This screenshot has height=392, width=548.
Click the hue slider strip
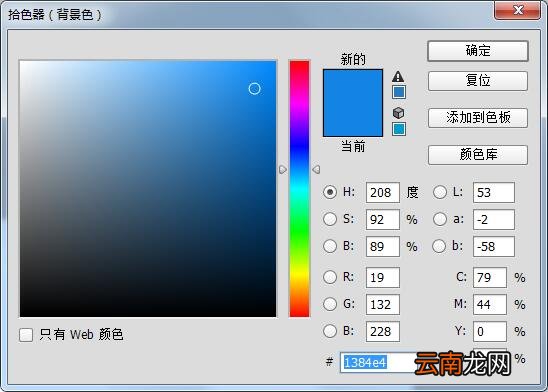[299, 189]
